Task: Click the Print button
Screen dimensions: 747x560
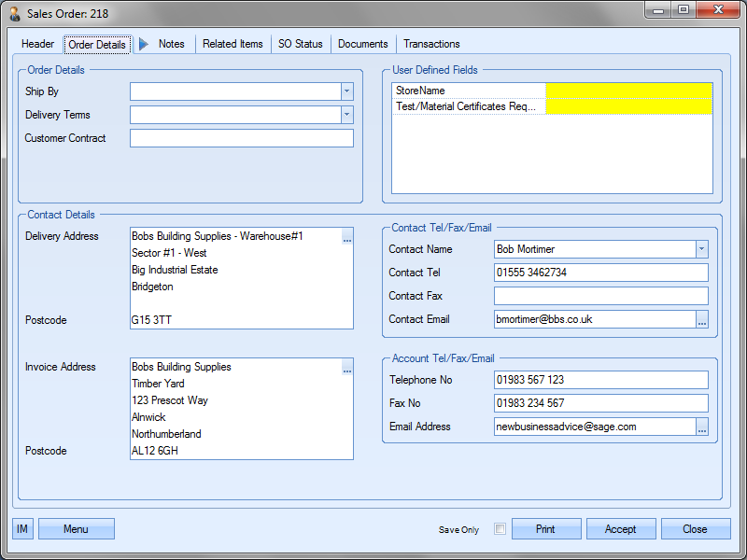Action: (546, 529)
